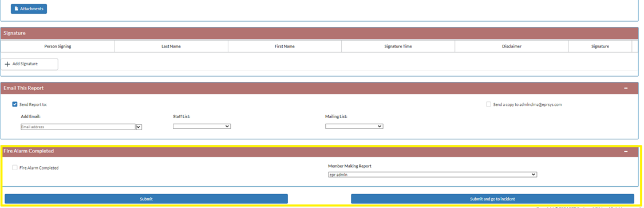The width and height of the screenshot is (644, 208).
Task: Click Submit and go to incident
Action: coord(492,199)
